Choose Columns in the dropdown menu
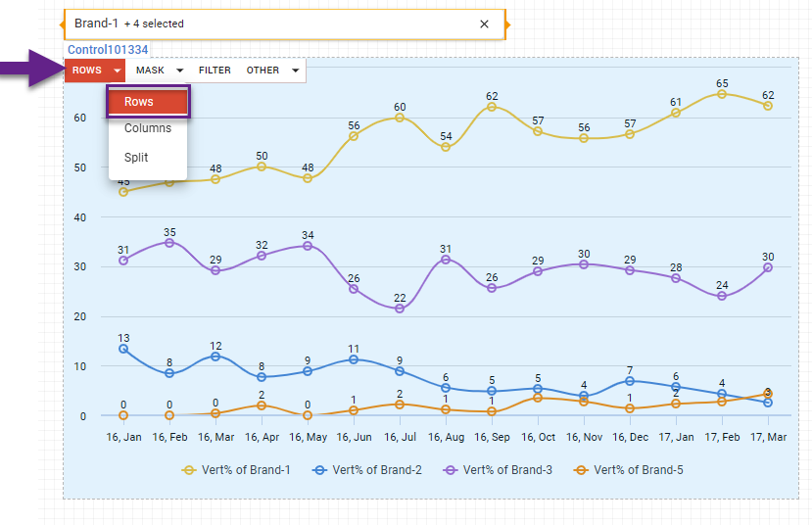 pos(147,128)
